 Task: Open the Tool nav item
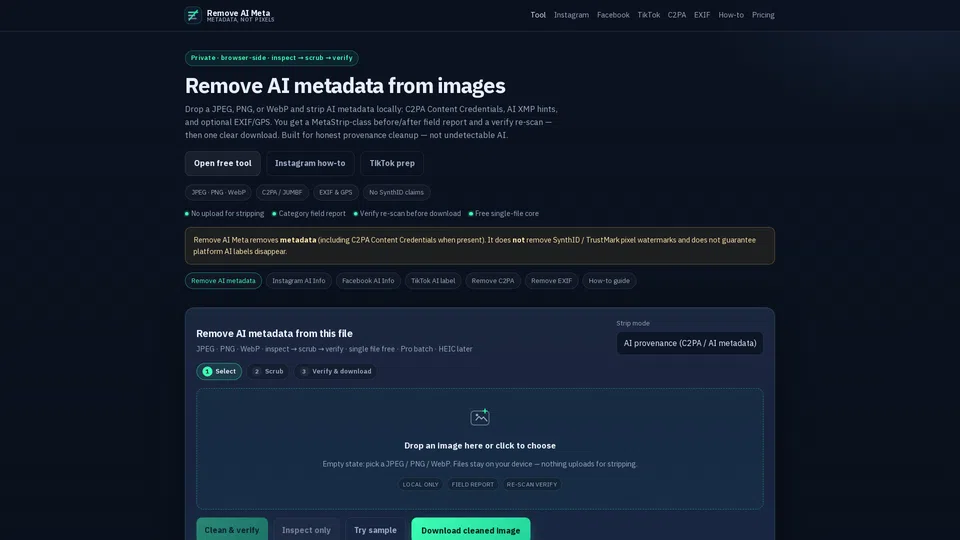538,15
